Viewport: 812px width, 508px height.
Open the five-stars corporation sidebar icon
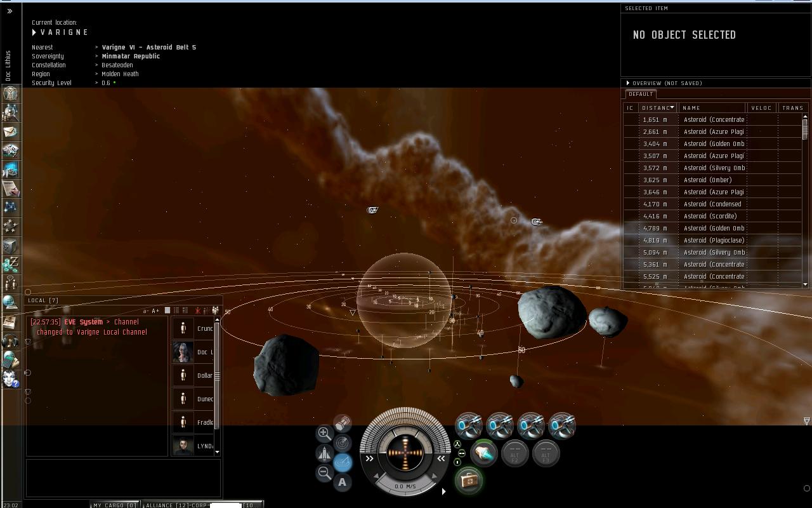[x=10, y=227]
